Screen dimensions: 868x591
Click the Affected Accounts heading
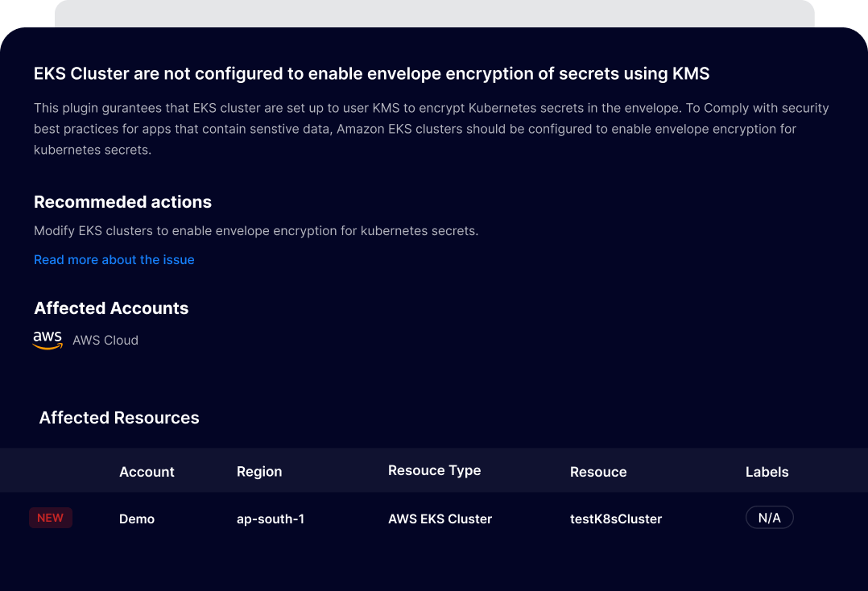[x=111, y=308]
